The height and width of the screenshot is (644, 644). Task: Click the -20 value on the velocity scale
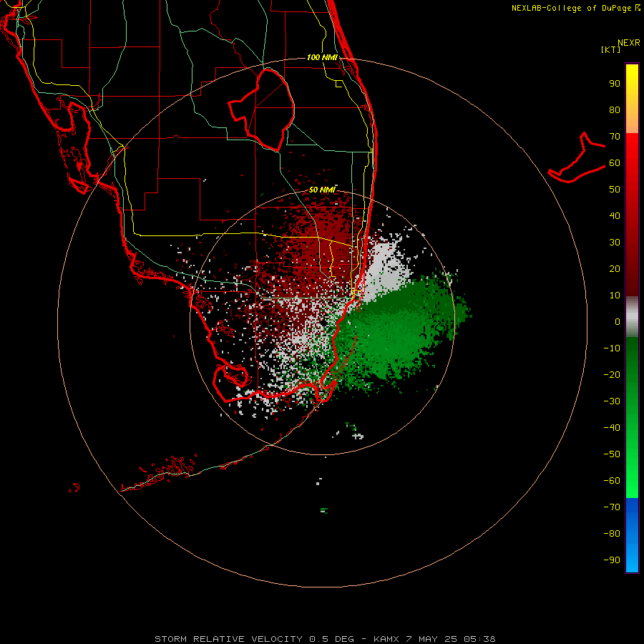612,374
